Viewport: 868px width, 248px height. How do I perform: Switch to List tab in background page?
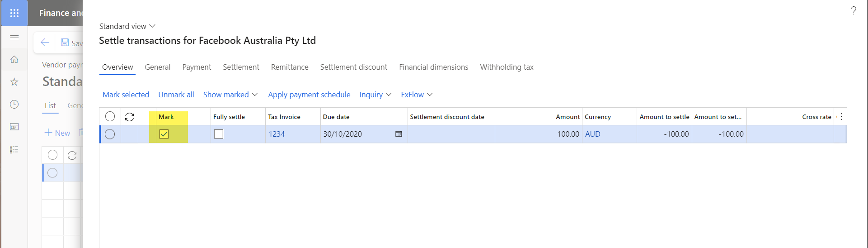tap(50, 105)
